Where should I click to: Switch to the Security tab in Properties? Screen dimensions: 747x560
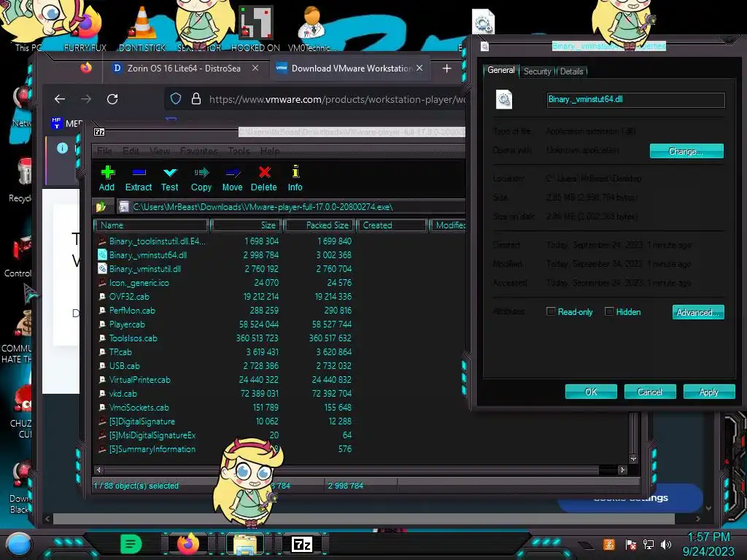pos(537,71)
